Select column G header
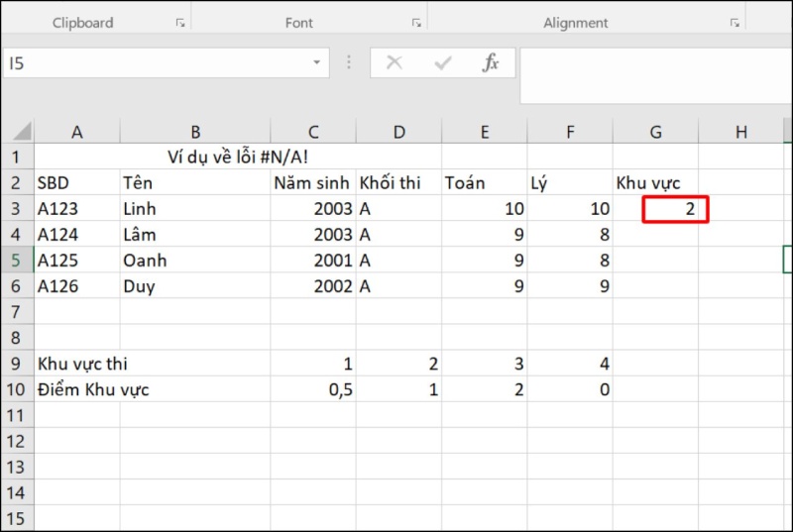The width and height of the screenshot is (793, 532). pos(655,132)
